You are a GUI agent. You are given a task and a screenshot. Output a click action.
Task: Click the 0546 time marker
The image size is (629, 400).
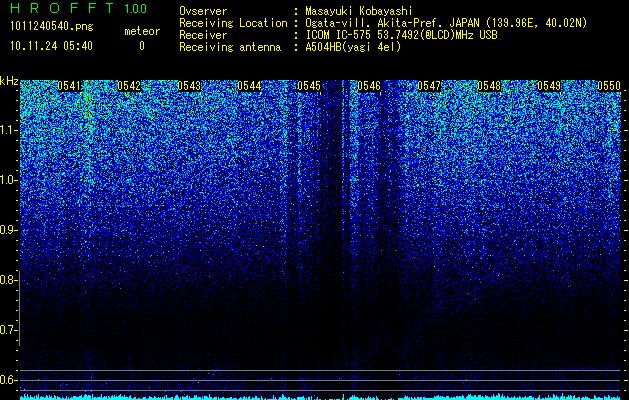[369, 86]
